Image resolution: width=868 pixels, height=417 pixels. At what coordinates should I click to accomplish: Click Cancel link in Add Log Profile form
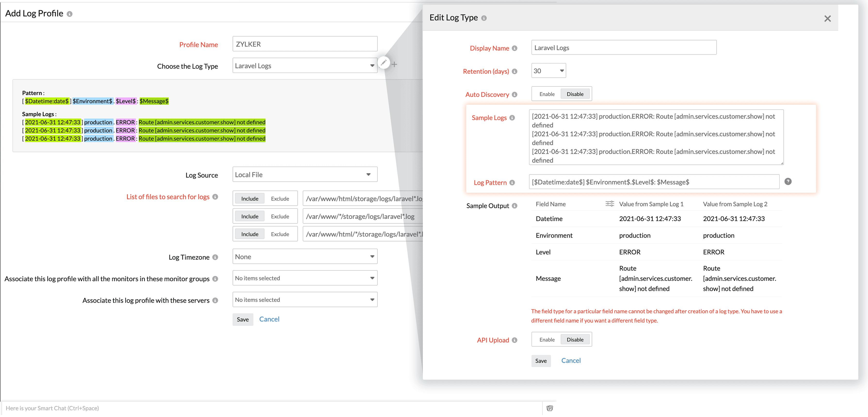269,319
